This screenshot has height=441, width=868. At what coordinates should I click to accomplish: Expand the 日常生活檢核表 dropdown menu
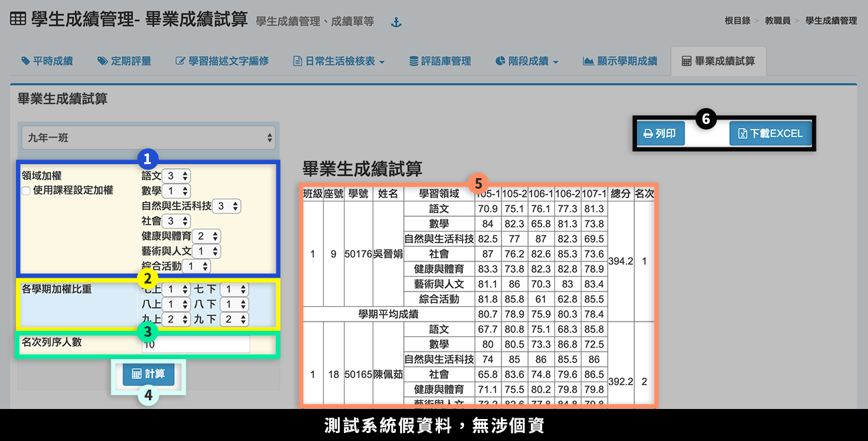click(x=339, y=61)
